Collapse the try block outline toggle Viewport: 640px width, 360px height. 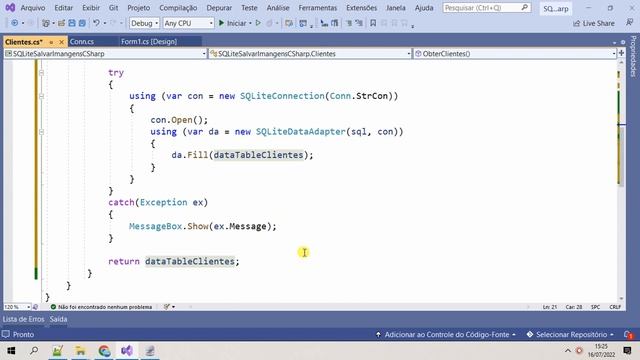pos(41,73)
